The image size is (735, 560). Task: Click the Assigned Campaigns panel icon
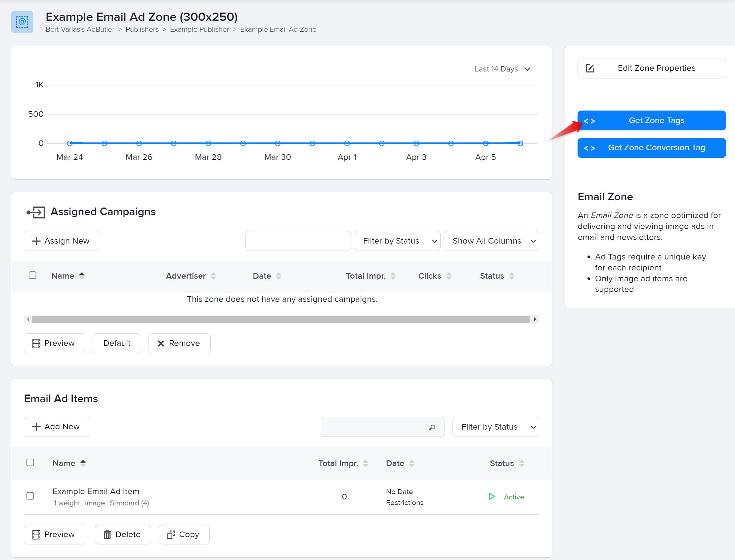tap(36, 212)
